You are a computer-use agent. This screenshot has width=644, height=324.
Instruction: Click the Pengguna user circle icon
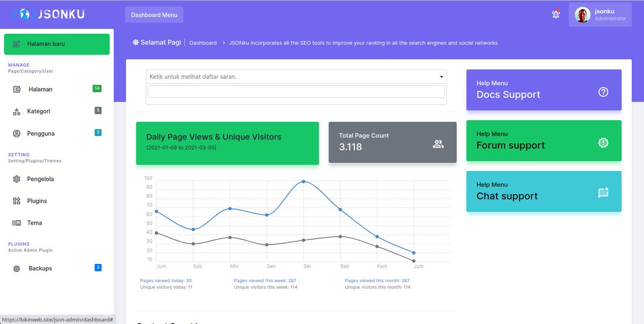pyautogui.click(x=17, y=134)
